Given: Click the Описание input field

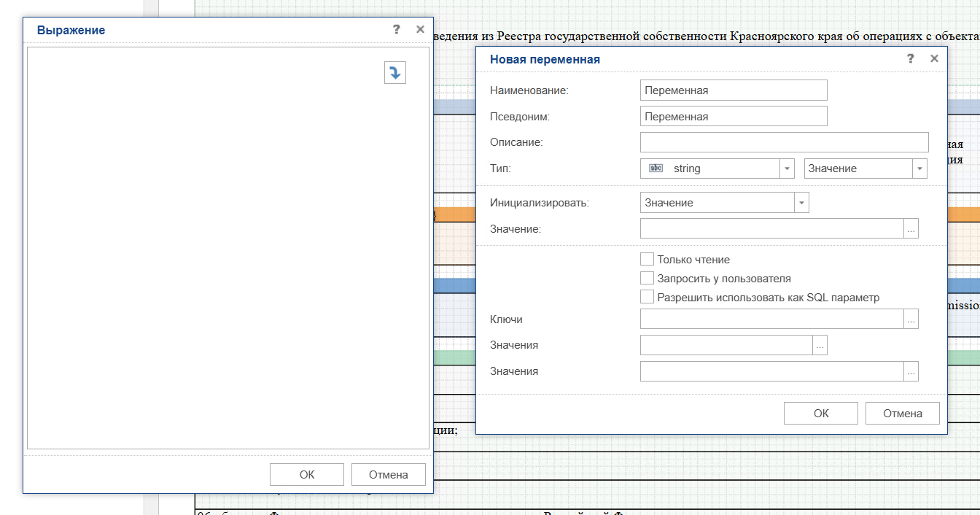Looking at the screenshot, I should click(x=785, y=142).
